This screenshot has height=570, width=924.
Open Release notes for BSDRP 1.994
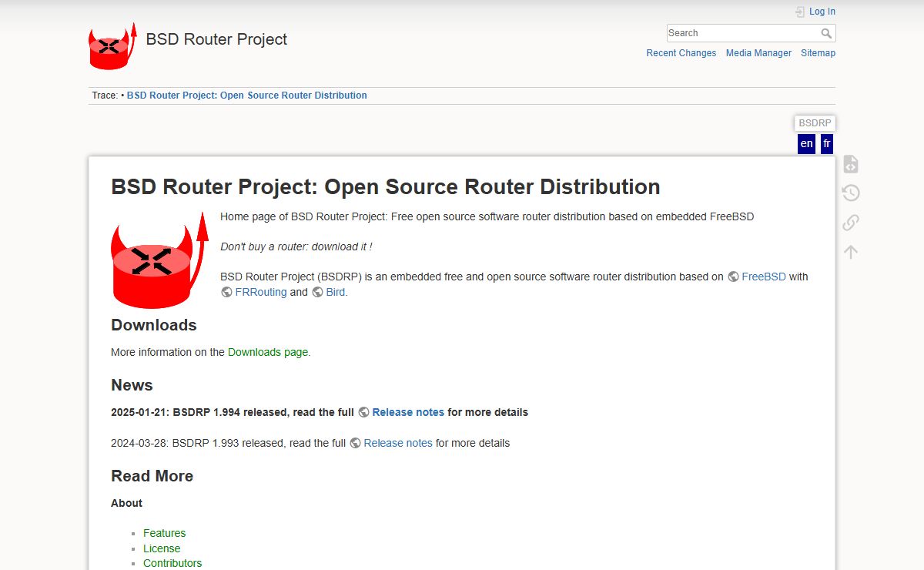408,412
